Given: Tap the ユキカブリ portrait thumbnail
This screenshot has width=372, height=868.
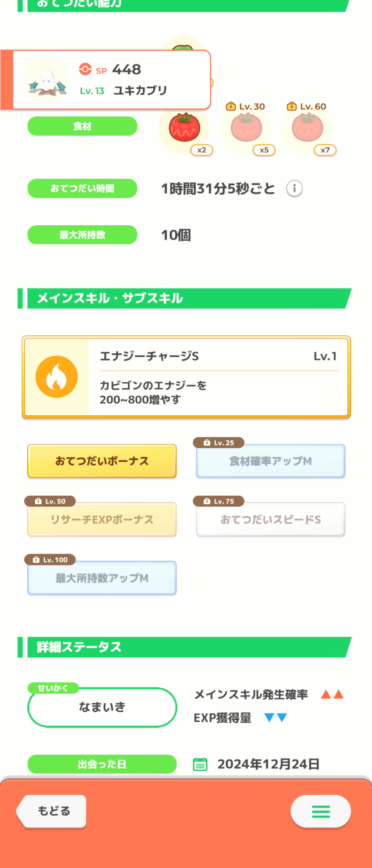Looking at the screenshot, I should [46, 80].
